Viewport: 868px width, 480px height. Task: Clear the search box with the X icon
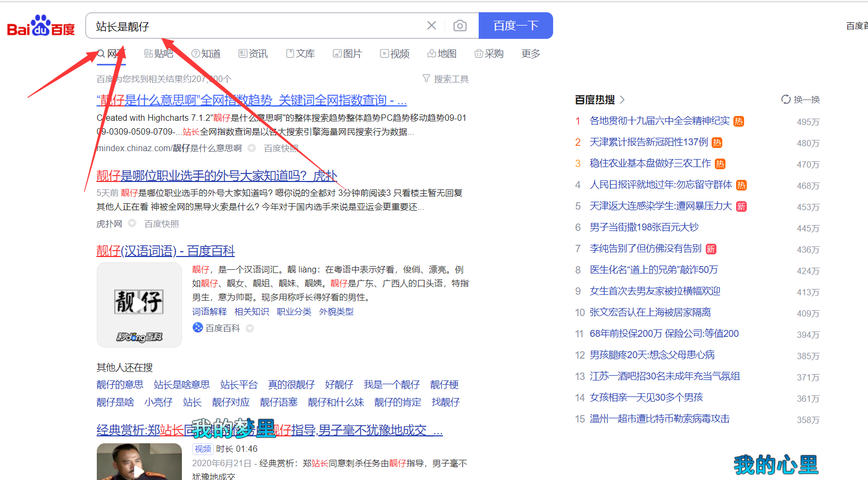[431, 26]
